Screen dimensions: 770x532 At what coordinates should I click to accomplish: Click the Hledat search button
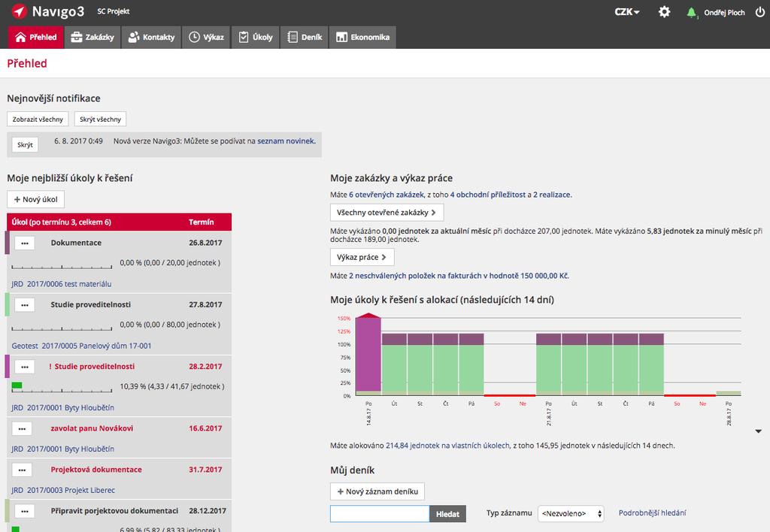coord(448,514)
